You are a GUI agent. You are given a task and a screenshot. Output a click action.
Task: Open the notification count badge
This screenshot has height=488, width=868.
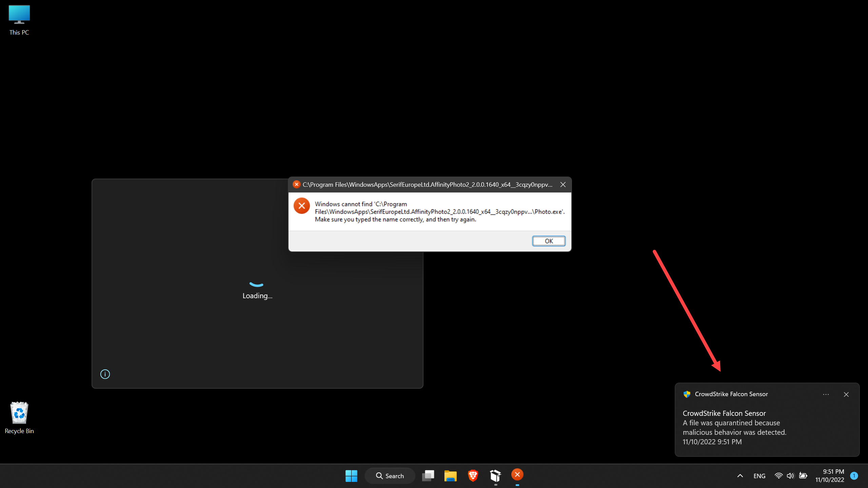854,476
